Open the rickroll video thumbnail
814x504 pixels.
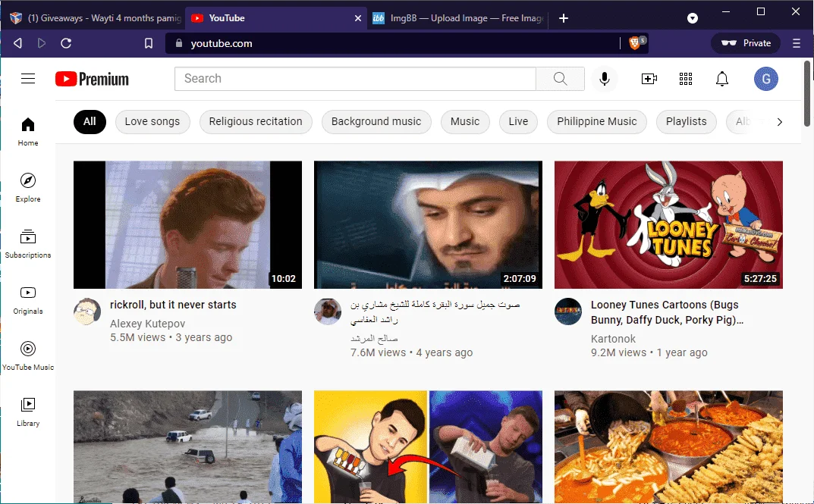coord(187,224)
